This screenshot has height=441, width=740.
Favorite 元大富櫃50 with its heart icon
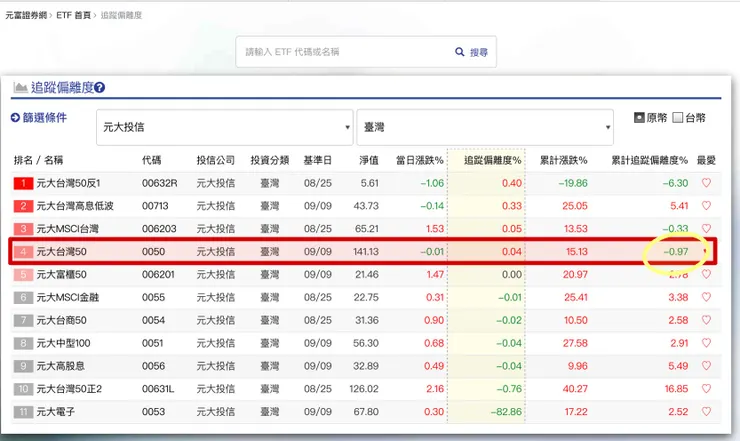[706, 274]
